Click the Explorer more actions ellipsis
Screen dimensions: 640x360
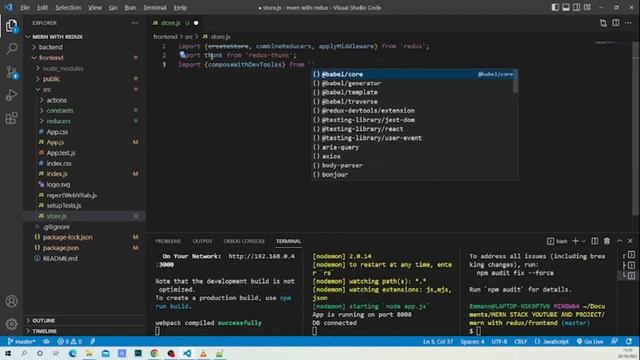[135, 23]
